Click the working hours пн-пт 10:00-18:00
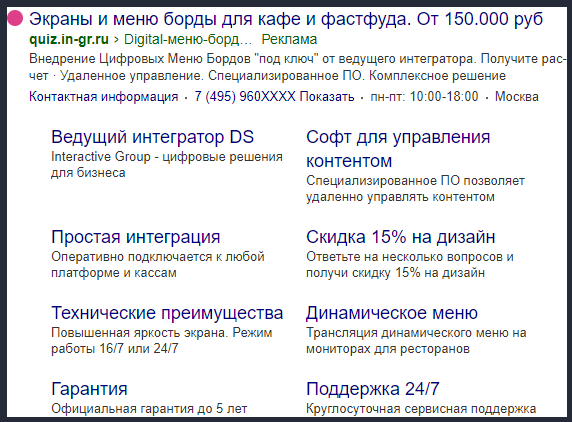The height and width of the screenshot is (422, 572). (424, 97)
